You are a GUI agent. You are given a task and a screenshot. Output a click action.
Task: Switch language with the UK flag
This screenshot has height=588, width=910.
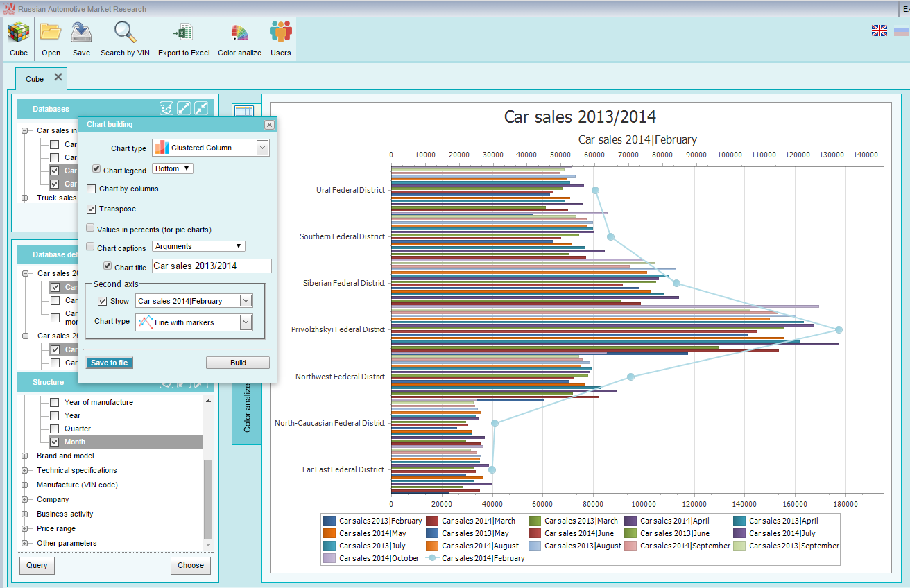pos(879,31)
